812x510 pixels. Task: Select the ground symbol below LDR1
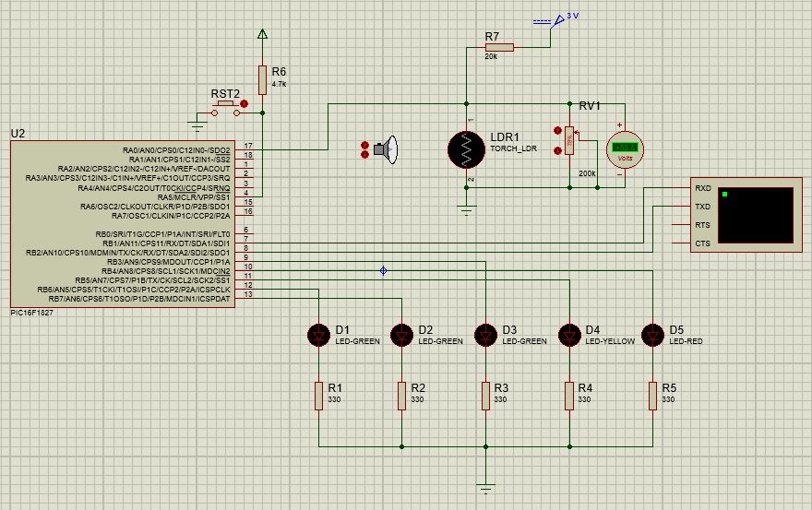467,209
